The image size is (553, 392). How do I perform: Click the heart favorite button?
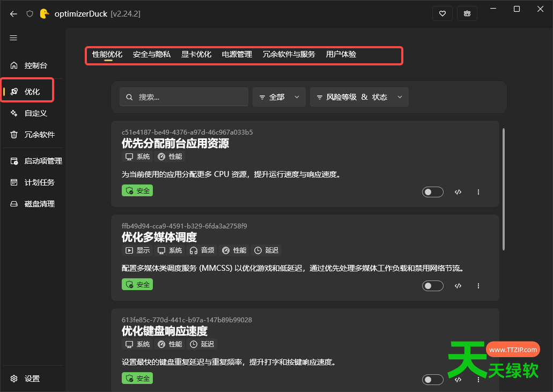coord(443,14)
